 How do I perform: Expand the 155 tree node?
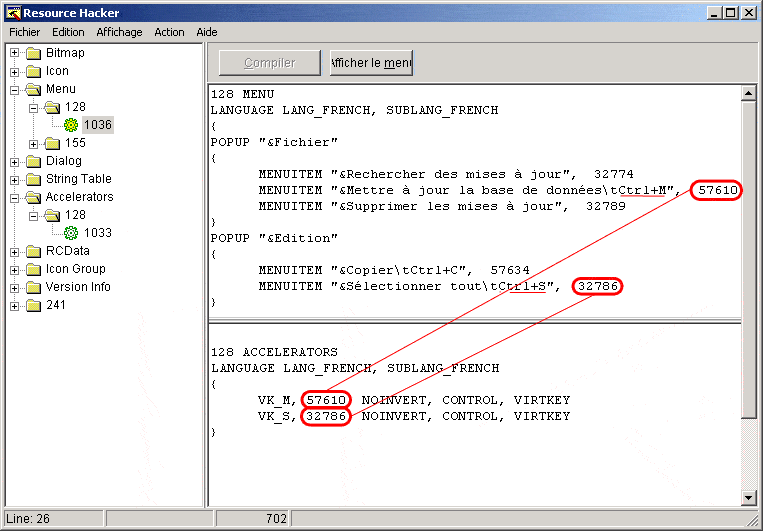pos(34,144)
